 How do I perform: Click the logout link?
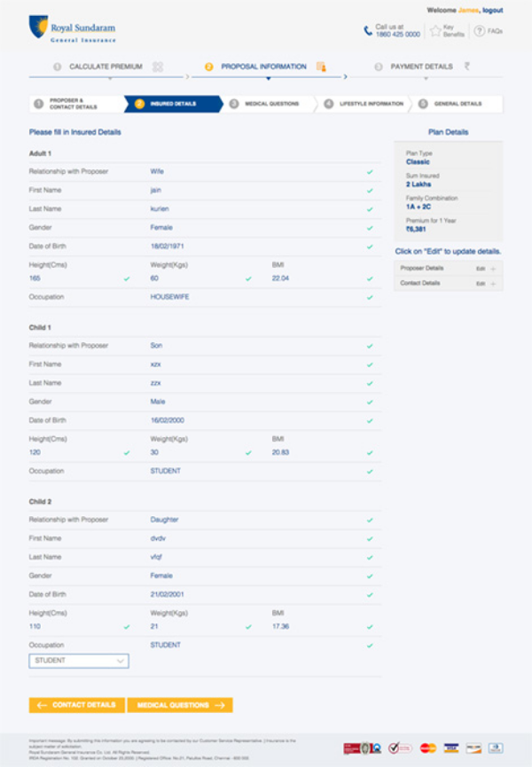[493, 10]
